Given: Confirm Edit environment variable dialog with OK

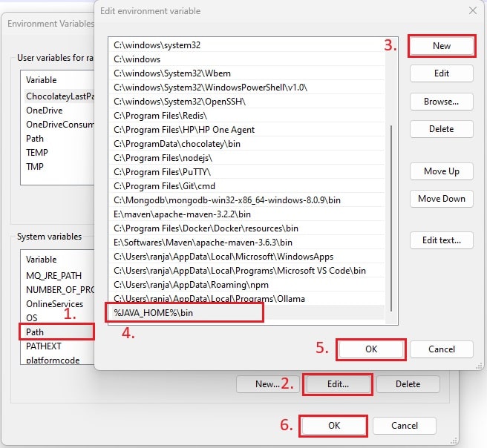Looking at the screenshot, I should pyautogui.click(x=371, y=349).
